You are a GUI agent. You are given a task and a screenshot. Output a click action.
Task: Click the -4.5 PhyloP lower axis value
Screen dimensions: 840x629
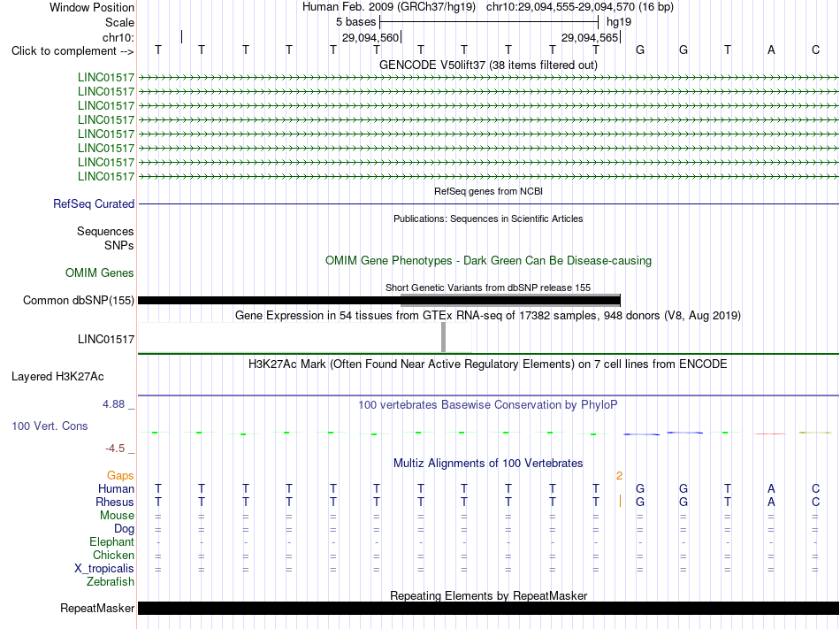click(x=115, y=449)
